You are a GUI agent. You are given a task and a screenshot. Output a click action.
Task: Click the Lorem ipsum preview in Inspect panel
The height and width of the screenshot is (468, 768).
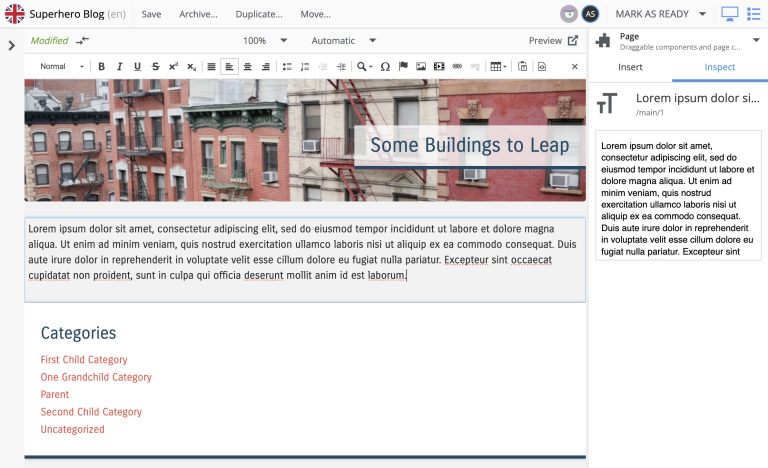click(x=678, y=196)
